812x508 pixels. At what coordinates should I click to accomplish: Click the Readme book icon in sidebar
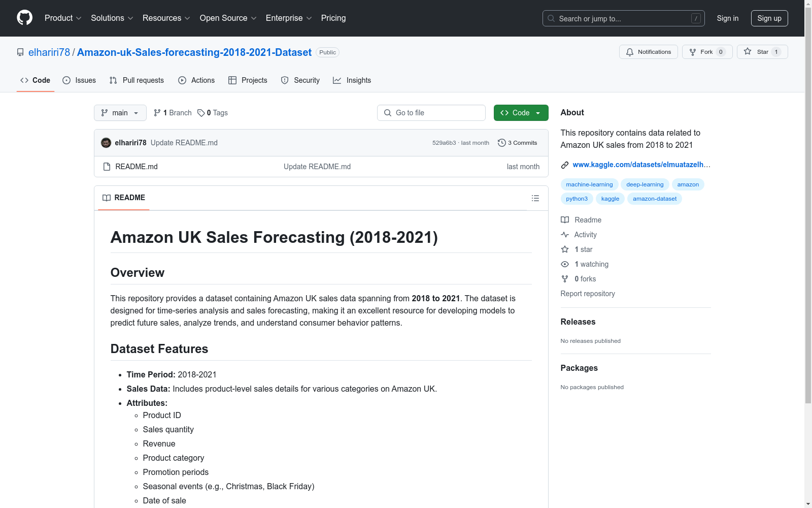[x=564, y=219]
